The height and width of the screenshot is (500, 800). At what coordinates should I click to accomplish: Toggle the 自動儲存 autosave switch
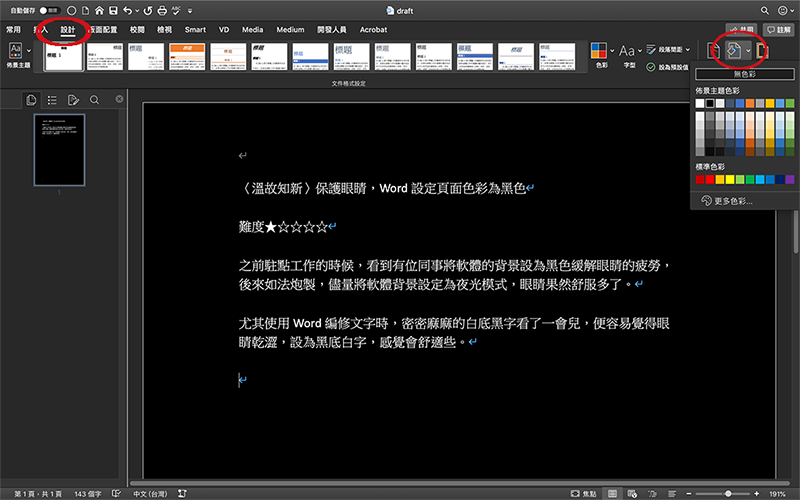[50, 10]
